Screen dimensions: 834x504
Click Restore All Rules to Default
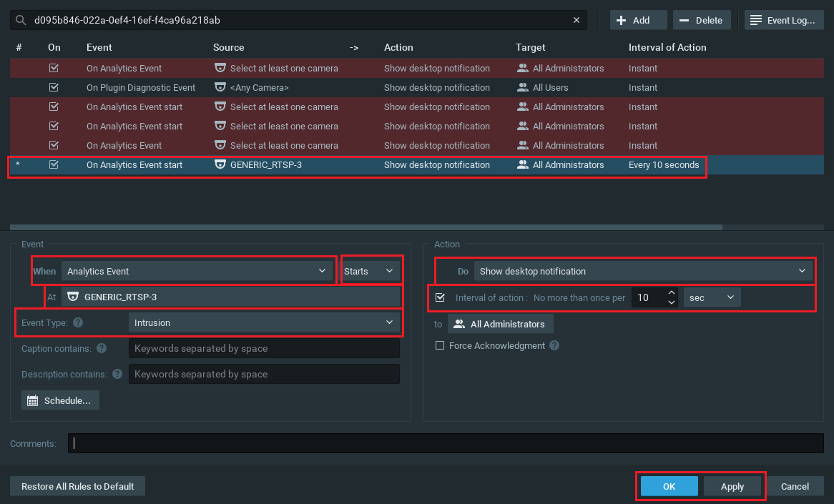(x=77, y=486)
